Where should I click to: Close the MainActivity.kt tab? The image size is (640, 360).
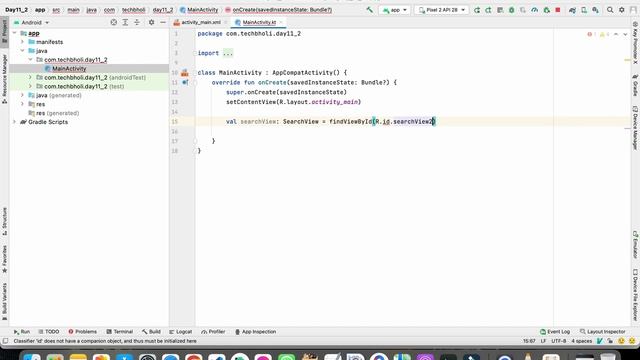[x=281, y=22]
